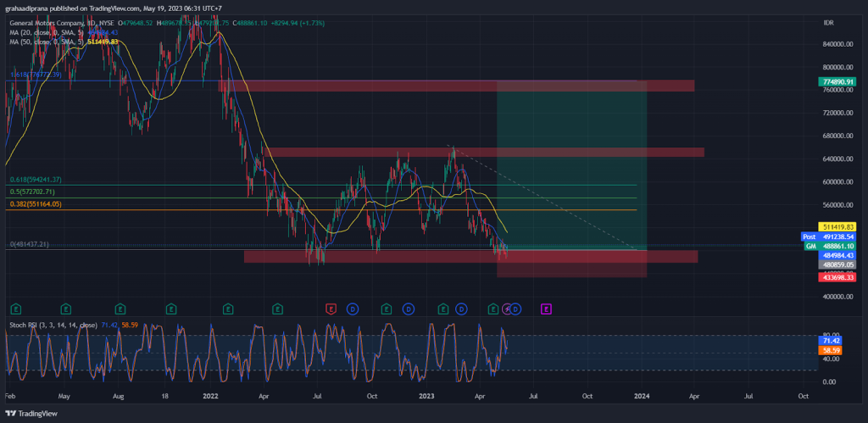Click the purple upcoming earnings marker
The height and width of the screenshot is (423, 868).
(x=546, y=309)
